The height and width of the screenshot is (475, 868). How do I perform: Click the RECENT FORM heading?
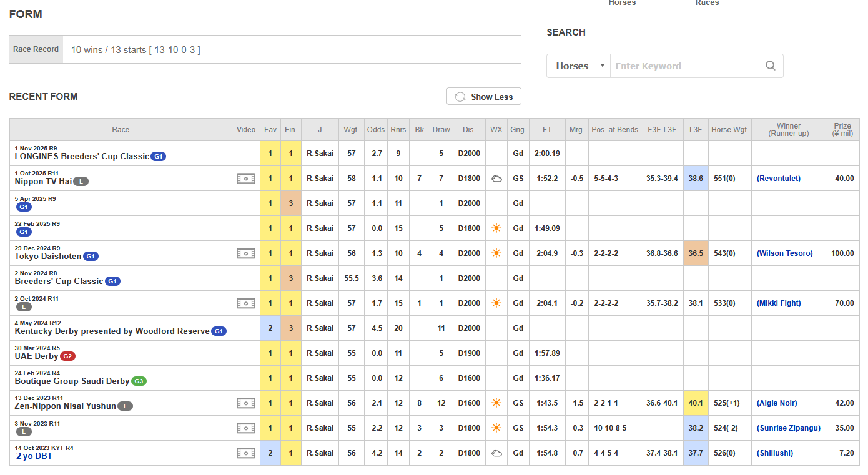(44, 97)
